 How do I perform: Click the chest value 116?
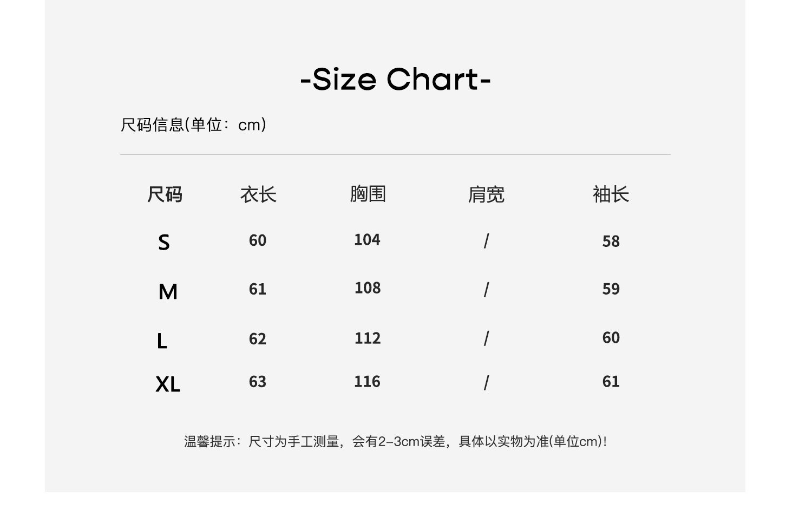coord(367,382)
